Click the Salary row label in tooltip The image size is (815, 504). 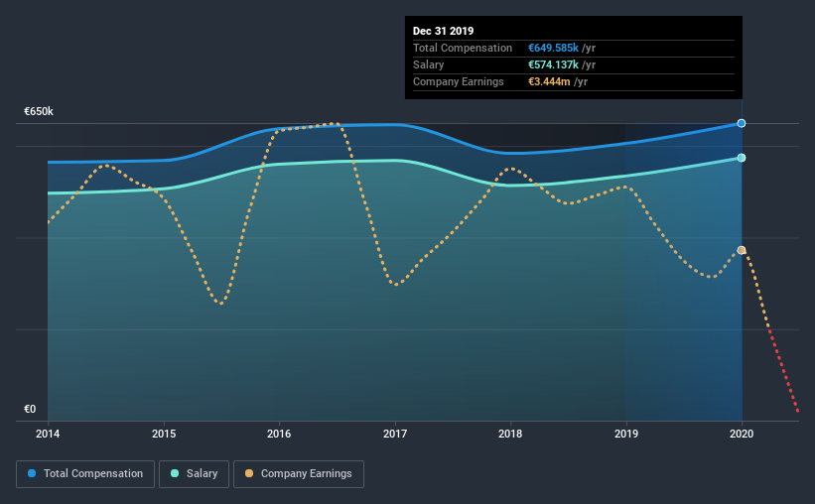point(428,64)
